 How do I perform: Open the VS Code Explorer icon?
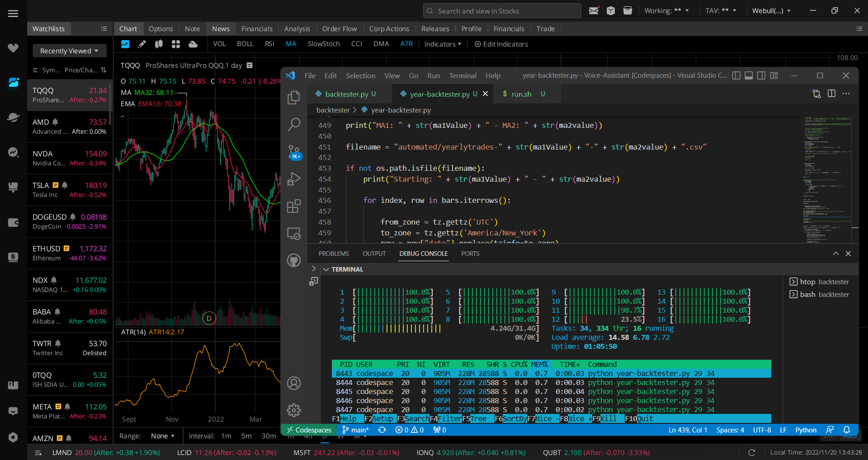(294, 97)
